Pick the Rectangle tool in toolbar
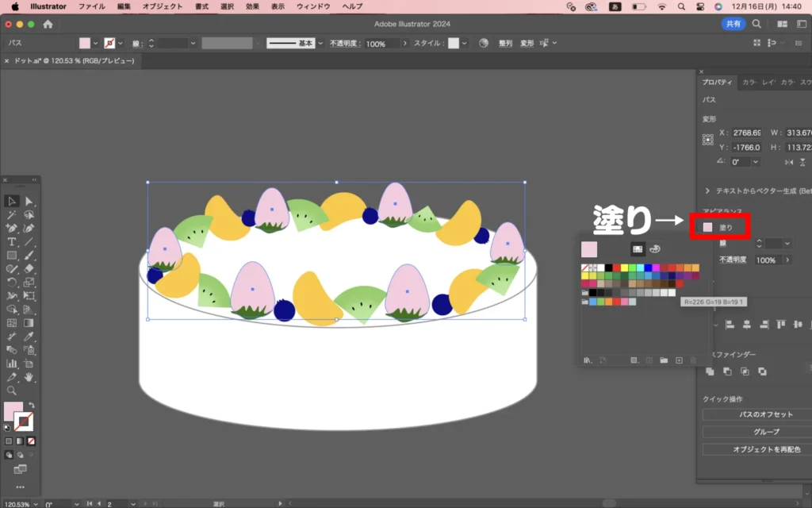This screenshot has height=508, width=812. coord(12,256)
